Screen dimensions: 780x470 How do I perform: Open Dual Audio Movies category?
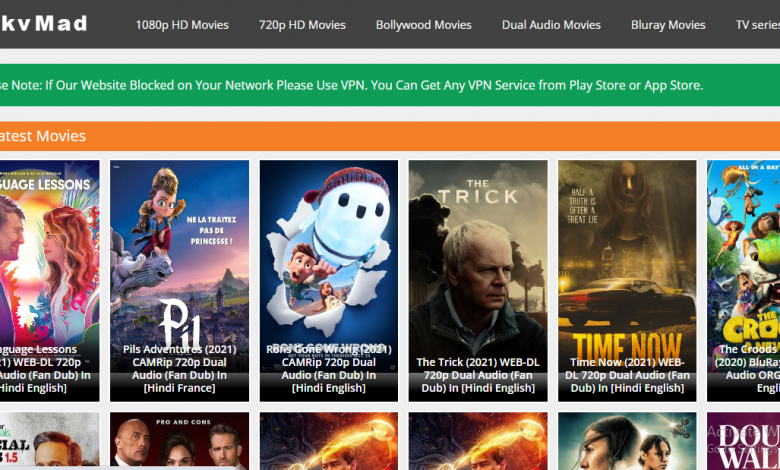pos(551,25)
